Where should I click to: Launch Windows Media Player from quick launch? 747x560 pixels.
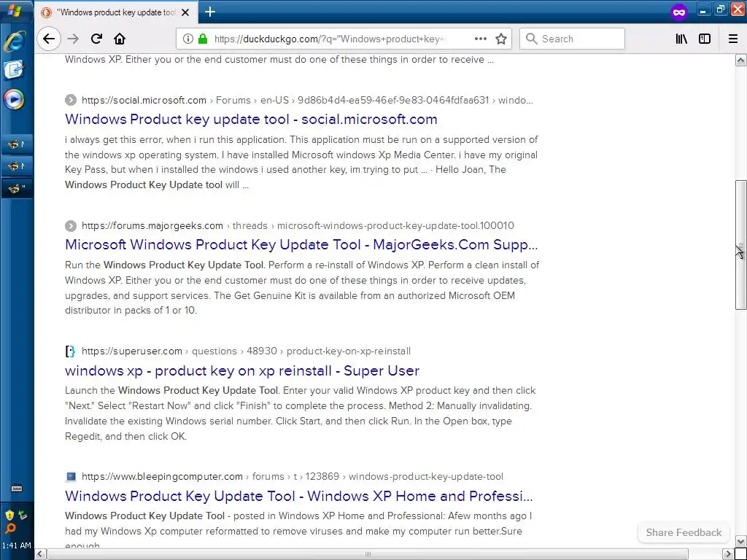pyautogui.click(x=15, y=99)
